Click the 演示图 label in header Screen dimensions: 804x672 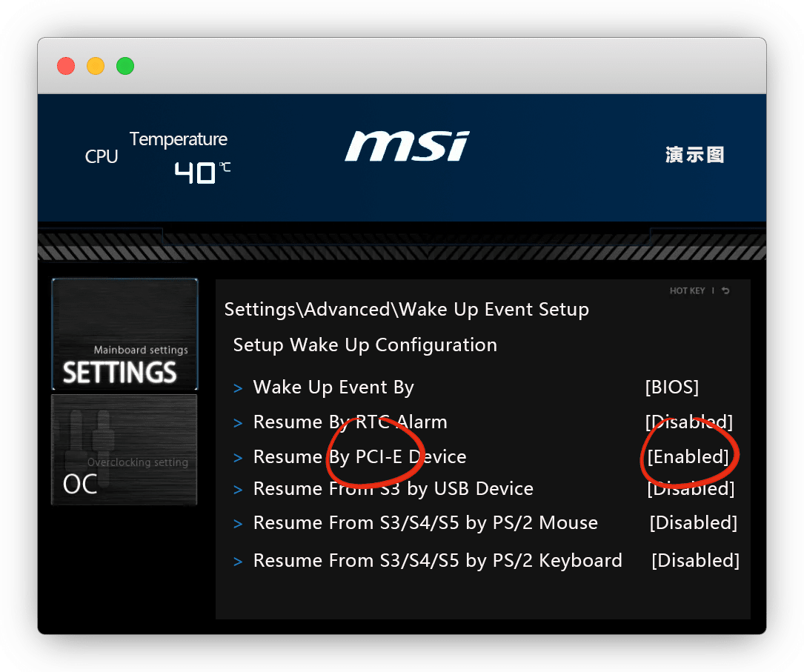694,155
